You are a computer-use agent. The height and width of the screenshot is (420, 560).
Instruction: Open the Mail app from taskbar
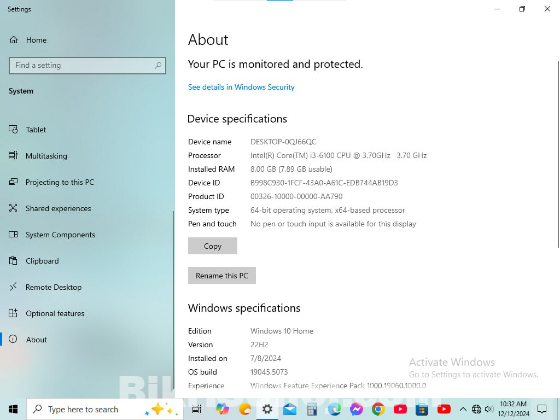(290, 409)
